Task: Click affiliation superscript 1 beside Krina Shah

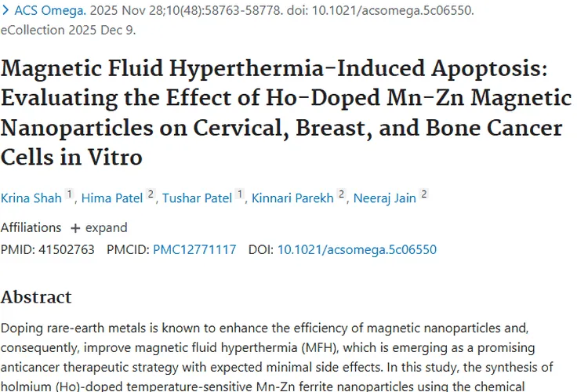Action: tap(69, 194)
